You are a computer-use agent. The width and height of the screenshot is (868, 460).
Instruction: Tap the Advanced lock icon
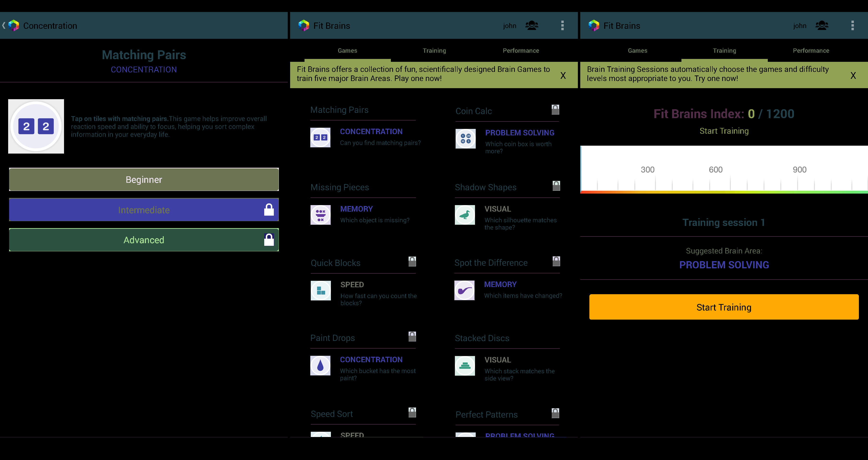pos(269,240)
